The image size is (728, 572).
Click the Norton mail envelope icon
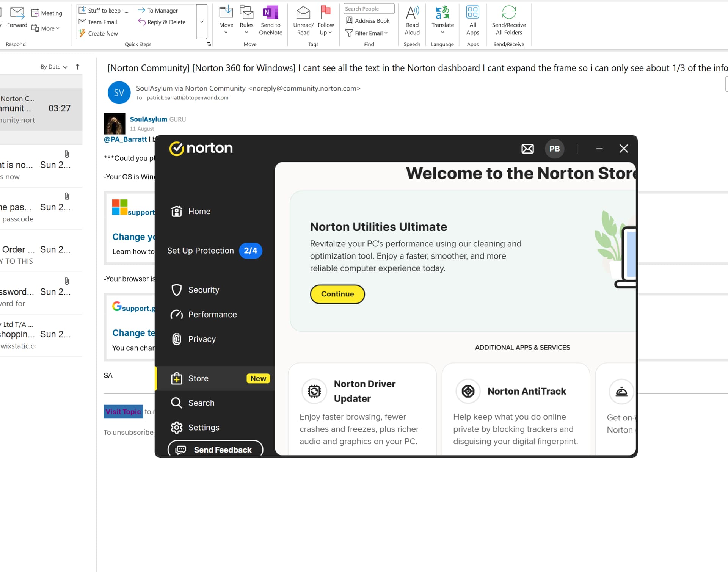[527, 149]
